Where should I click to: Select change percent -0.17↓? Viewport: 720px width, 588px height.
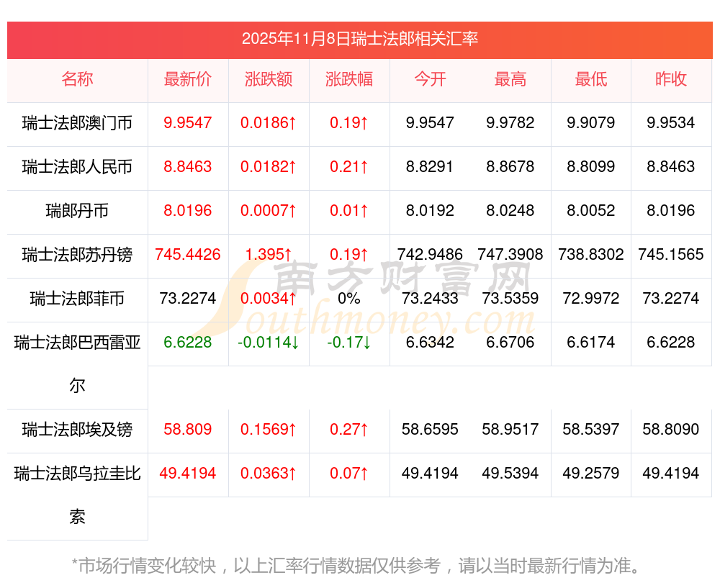349,342
